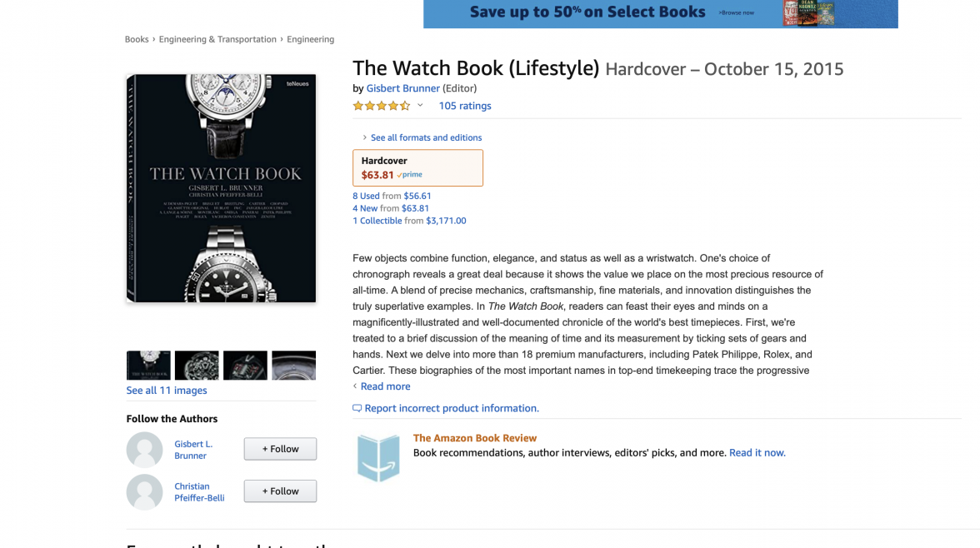The height and width of the screenshot is (548, 980).
Task: Collapse description with Read more chevron
Action: click(355, 386)
